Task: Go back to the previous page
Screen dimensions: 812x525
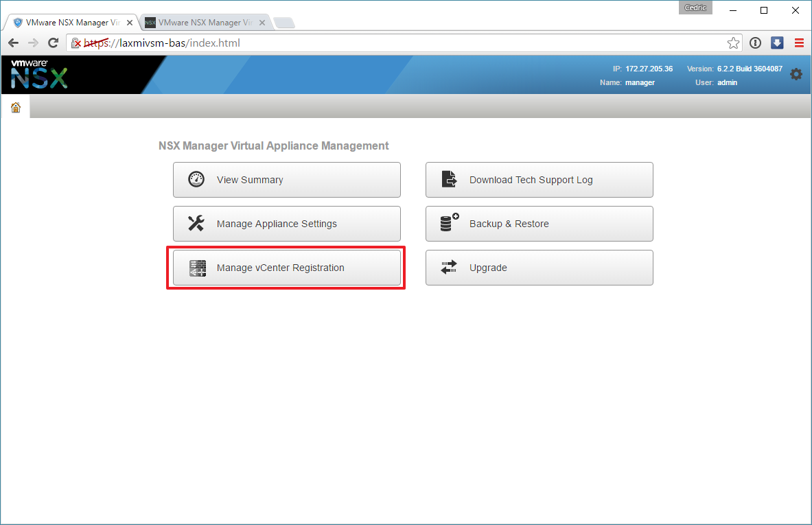Action: click(13, 43)
